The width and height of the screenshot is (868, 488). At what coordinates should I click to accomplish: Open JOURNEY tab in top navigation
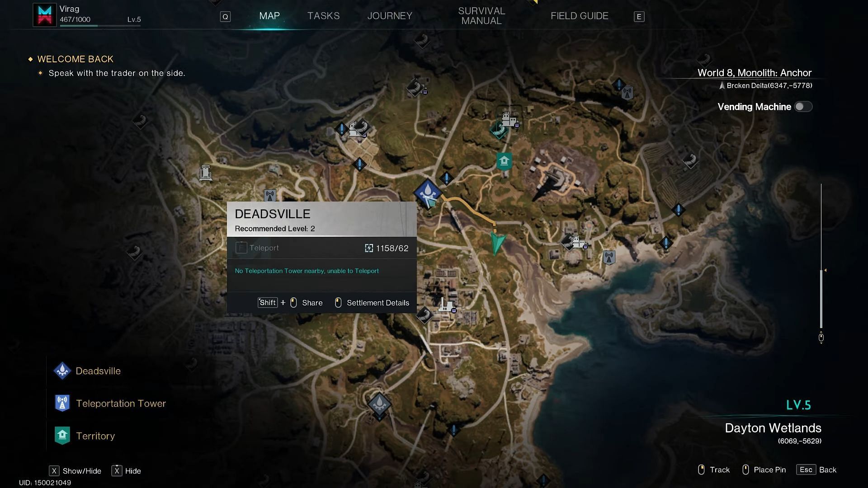389,15
